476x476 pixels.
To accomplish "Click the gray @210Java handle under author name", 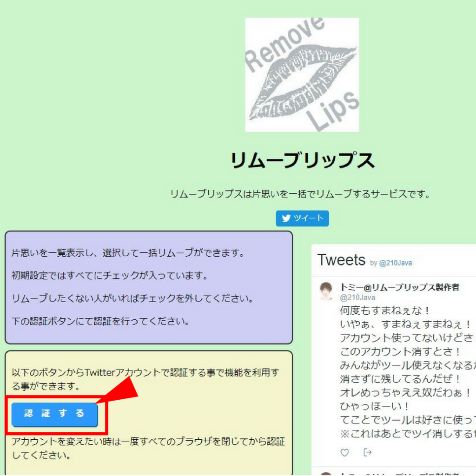I will pos(357,297).
